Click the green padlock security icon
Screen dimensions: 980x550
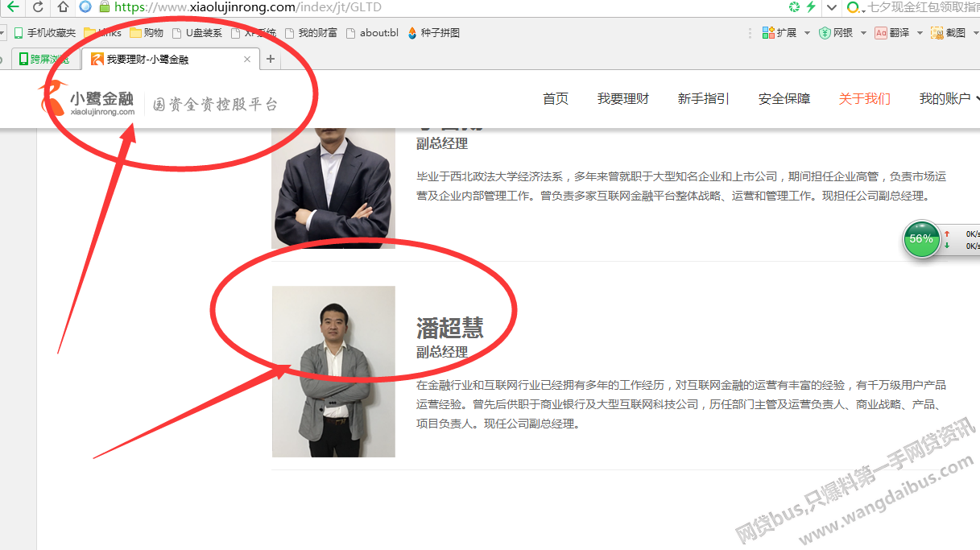pyautogui.click(x=105, y=6)
